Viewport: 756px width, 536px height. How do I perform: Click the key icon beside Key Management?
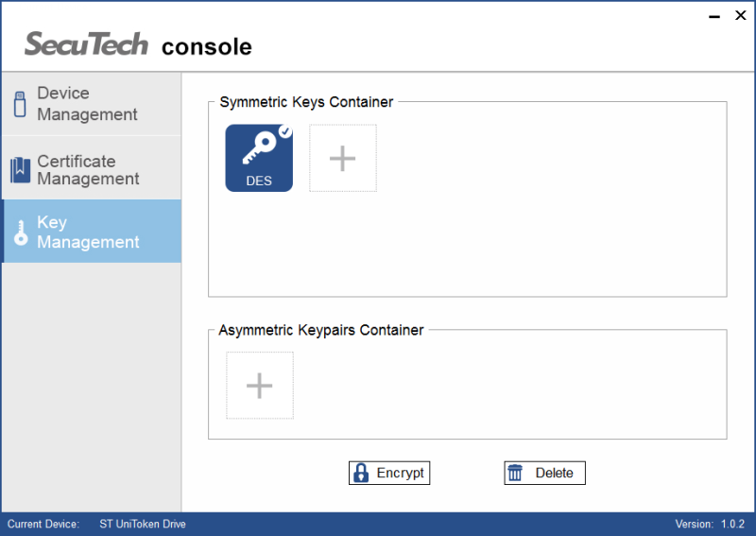click(21, 233)
